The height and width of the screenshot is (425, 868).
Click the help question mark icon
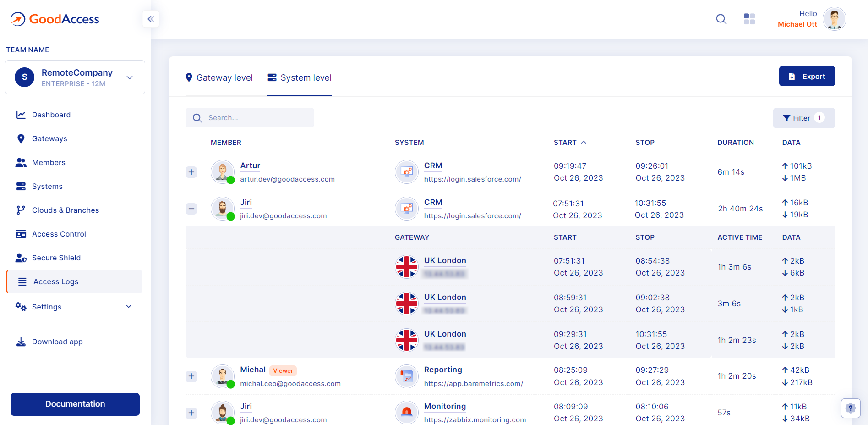tap(851, 408)
